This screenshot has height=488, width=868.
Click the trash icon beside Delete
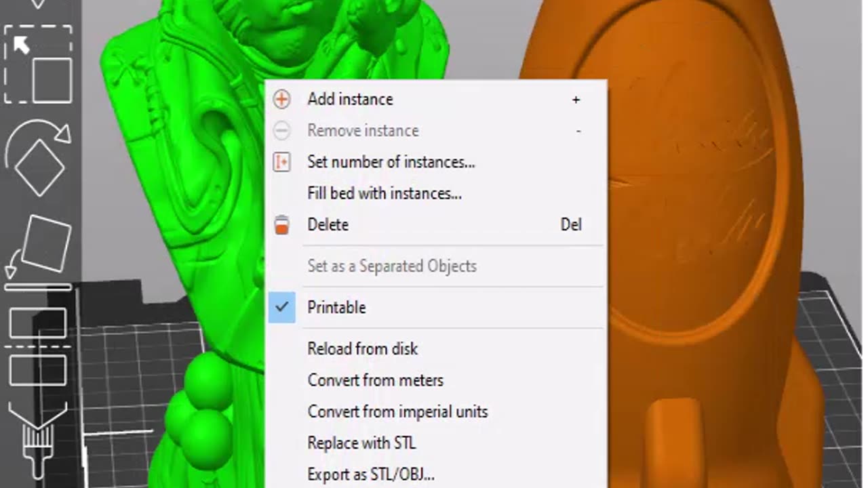click(281, 224)
